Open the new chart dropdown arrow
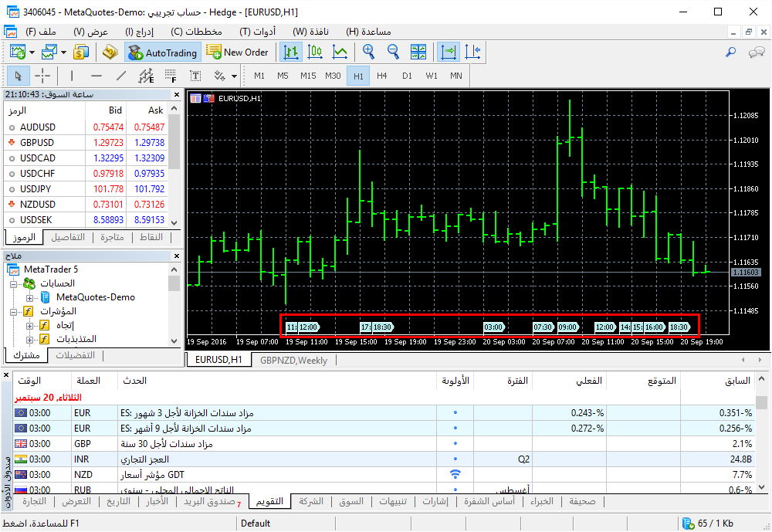 [32, 53]
